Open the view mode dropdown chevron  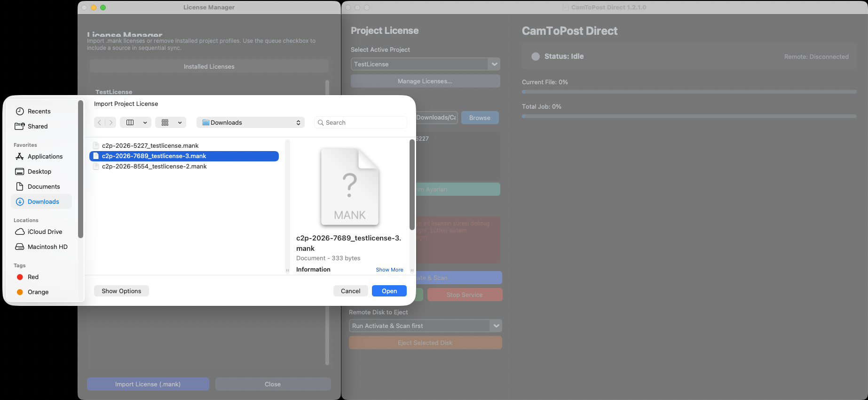click(145, 122)
